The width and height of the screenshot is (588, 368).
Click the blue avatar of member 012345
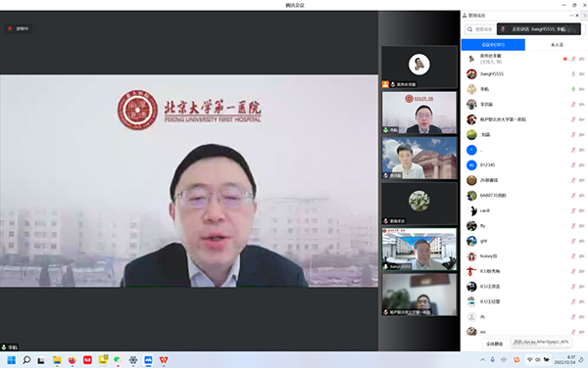tap(471, 165)
